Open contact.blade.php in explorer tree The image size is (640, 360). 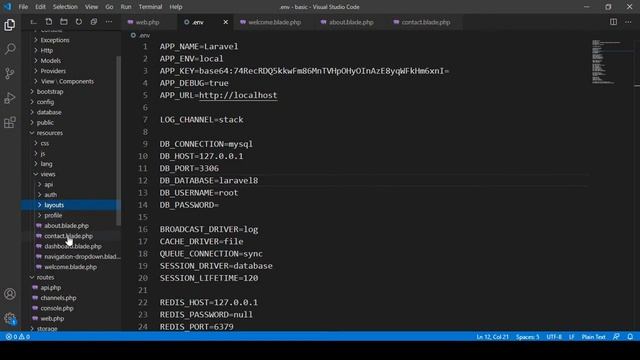[x=68, y=236]
